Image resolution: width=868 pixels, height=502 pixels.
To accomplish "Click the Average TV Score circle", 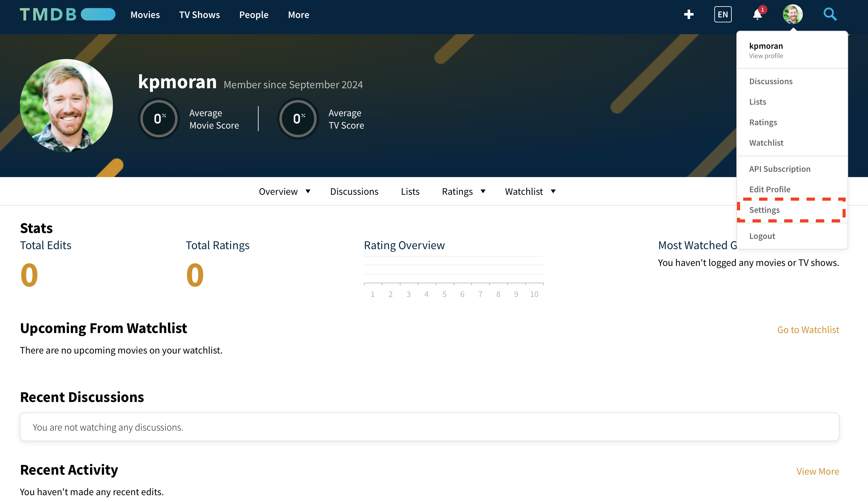I will click(298, 118).
